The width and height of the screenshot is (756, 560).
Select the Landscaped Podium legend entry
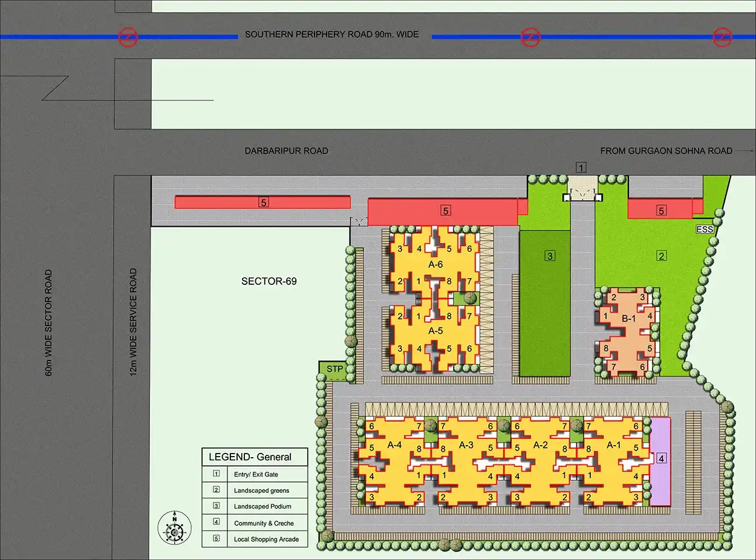coord(262,507)
